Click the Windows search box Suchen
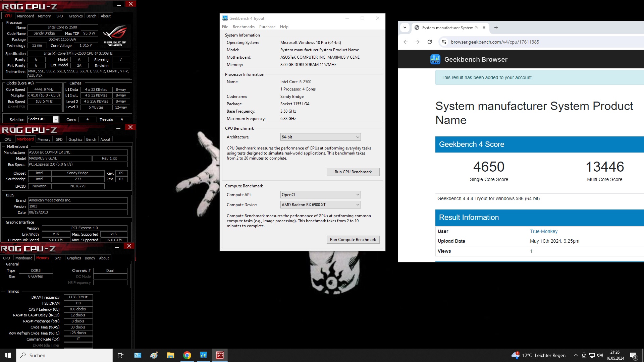The height and width of the screenshot is (362, 644). 64,355
